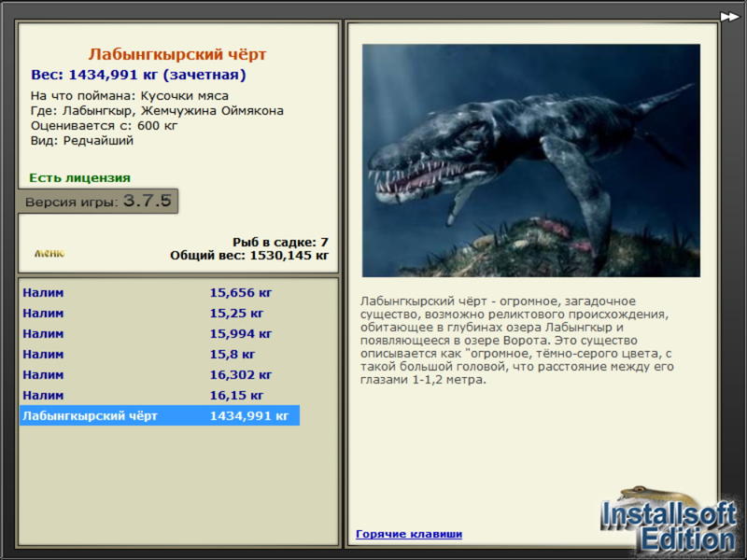Select the Налим 16,15 кг row
Screen dimensions: 747x560
[160, 395]
